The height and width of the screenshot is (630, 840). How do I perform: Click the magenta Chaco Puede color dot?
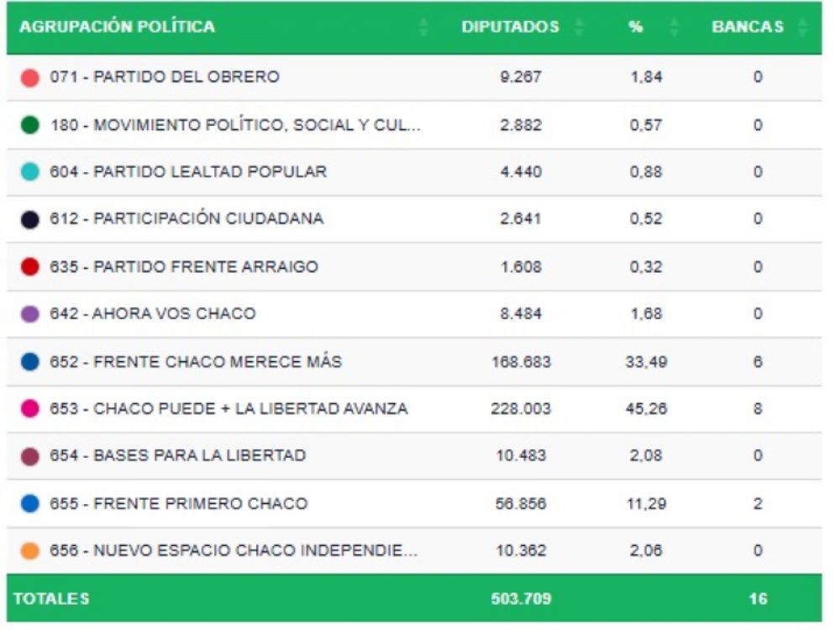(30, 409)
